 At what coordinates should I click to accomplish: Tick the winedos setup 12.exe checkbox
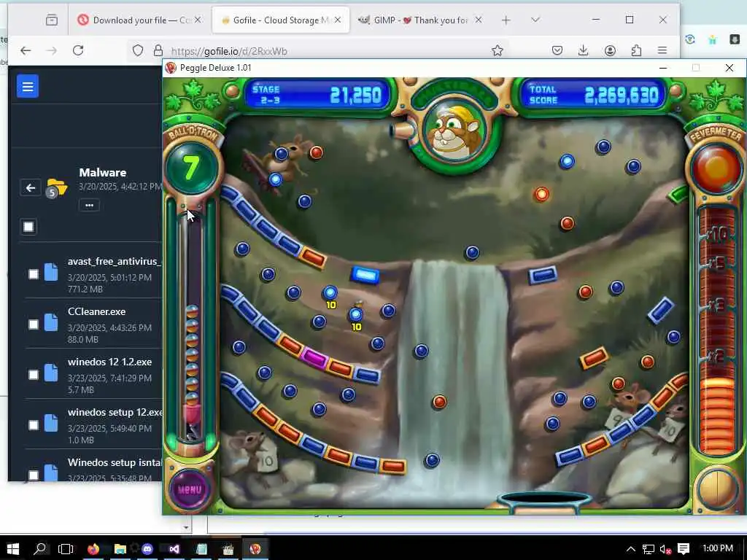point(34,425)
